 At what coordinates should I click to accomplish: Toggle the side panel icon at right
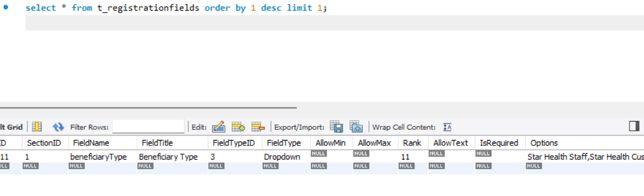(x=634, y=126)
